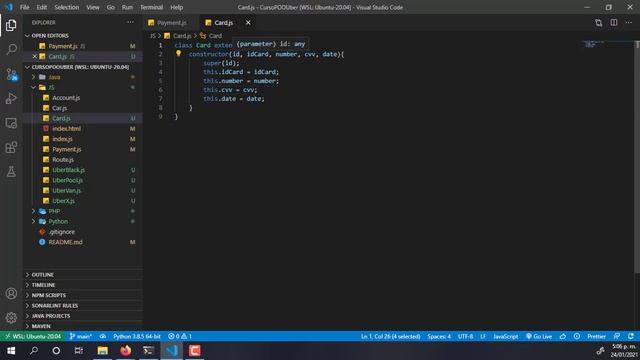640x360 pixels.
Task: Split the editor to the right
Action: [x=614, y=23]
